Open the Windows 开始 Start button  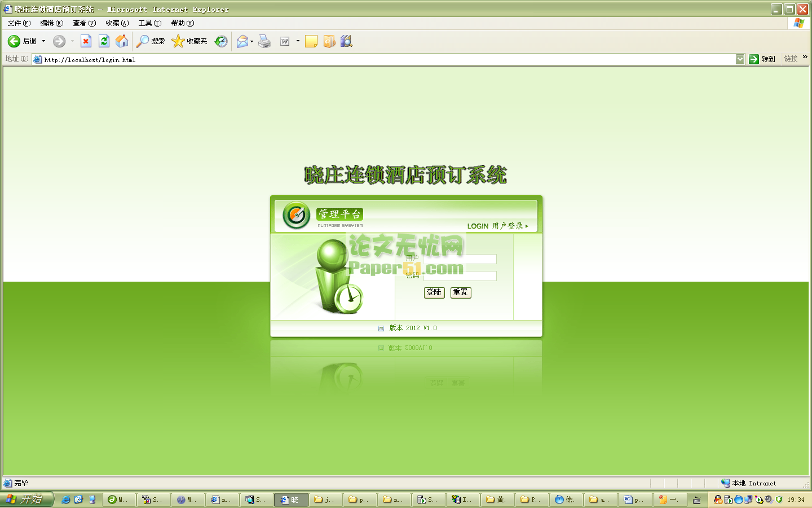(27, 500)
